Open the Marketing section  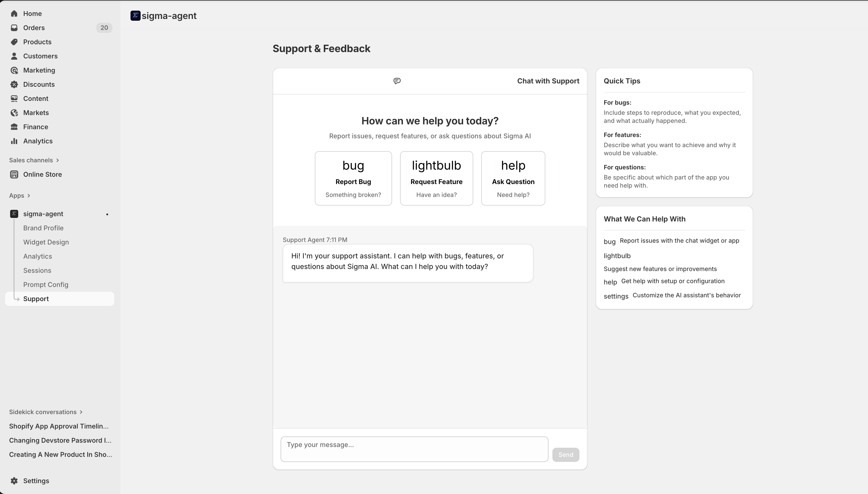[39, 70]
